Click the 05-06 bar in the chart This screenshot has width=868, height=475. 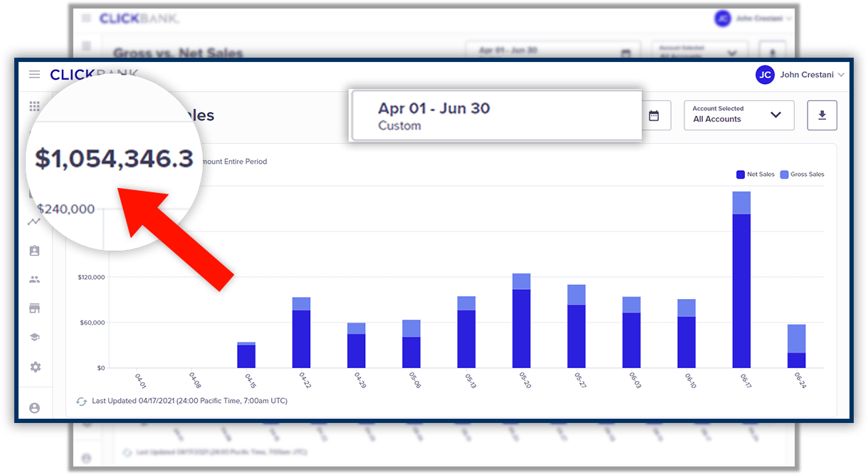click(411, 344)
